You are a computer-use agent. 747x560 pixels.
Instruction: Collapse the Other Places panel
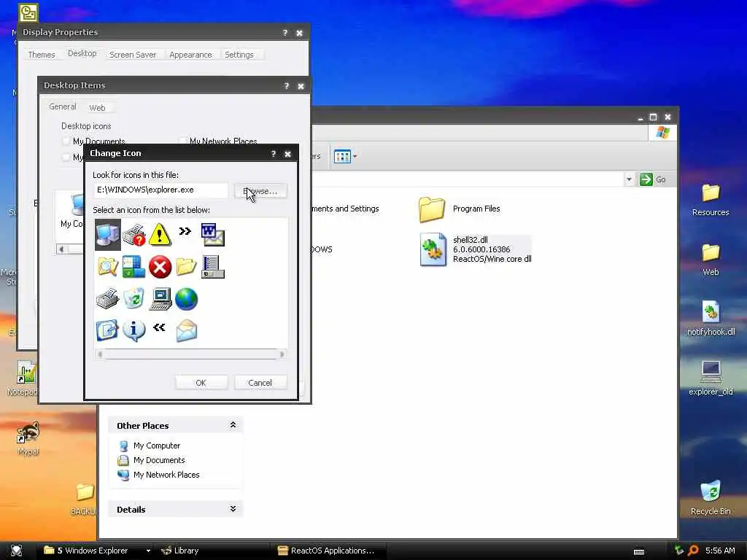[233, 425]
